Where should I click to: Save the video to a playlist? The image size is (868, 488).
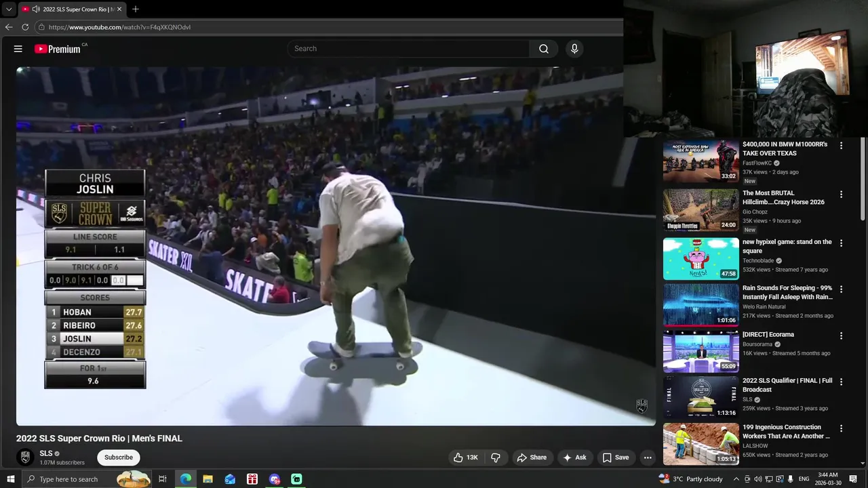(616, 457)
